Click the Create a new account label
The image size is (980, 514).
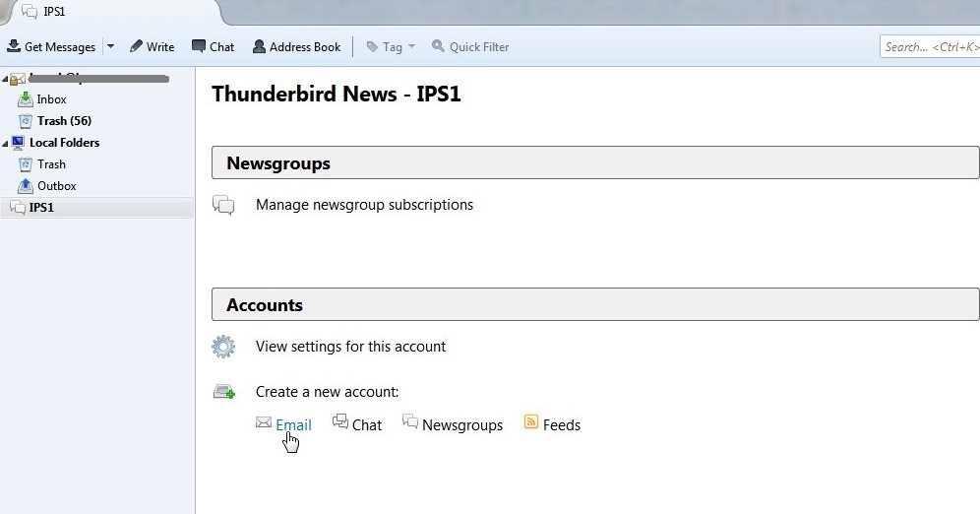click(x=327, y=392)
